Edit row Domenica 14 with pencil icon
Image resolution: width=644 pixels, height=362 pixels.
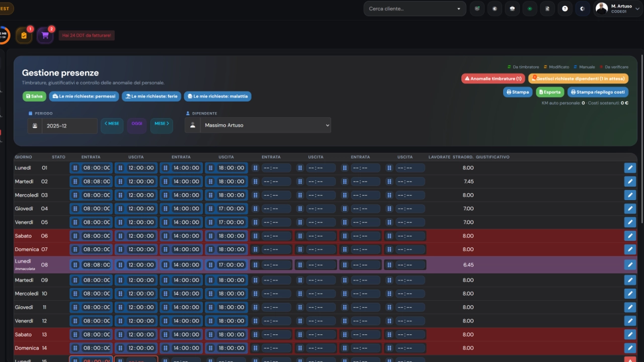pyautogui.click(x=629, y=348)
